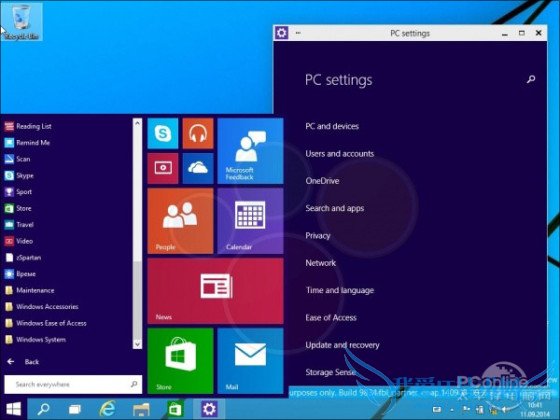Screen dimensions: 560x420
Task: Expand the Windows System folder
Action: click(35, 340)
